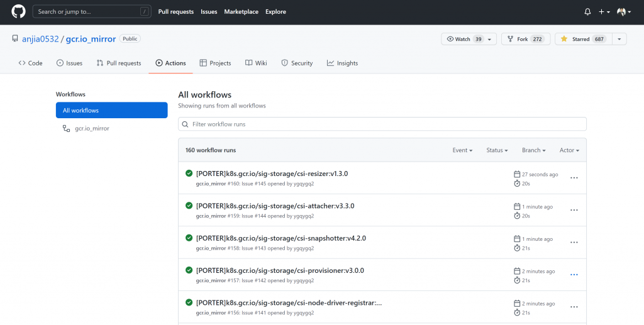644x325 pixels.
Task: Open the csi-attacher:v3.3.0 workflow run
Action: coord(275,206)
